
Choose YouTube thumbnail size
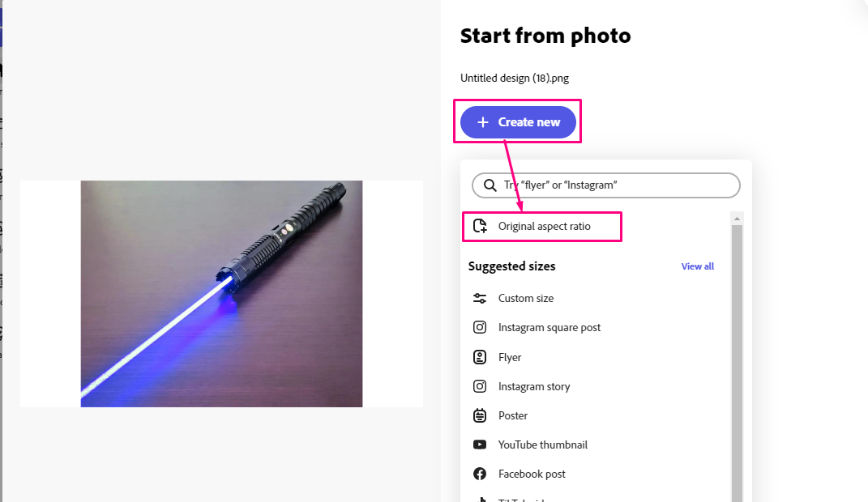click(543, 445)
